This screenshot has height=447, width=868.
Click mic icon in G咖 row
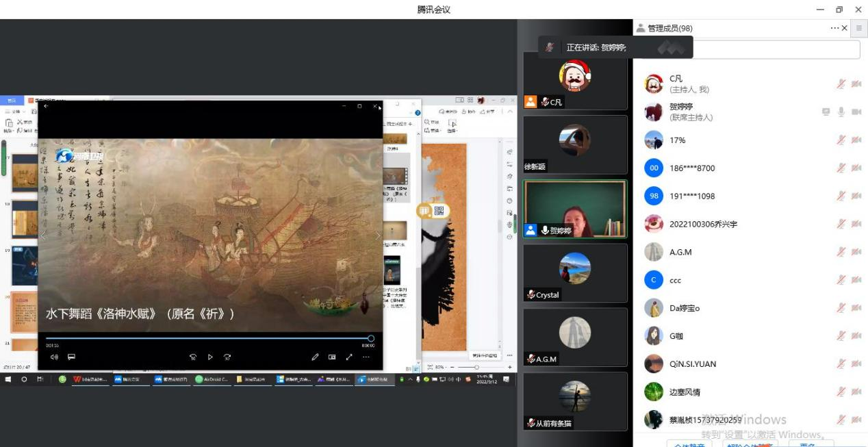point(841,336)
